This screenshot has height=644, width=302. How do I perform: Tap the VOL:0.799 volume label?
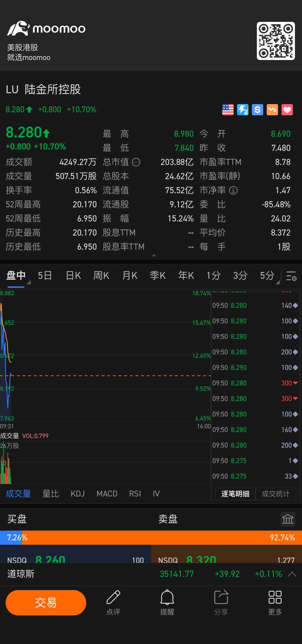[35, 436]
